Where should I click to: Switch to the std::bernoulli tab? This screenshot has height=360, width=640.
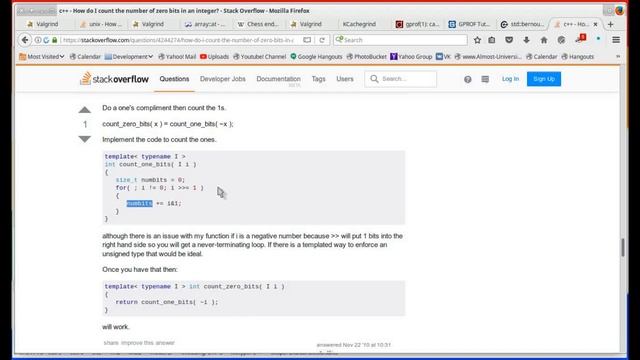pos(522,24)
